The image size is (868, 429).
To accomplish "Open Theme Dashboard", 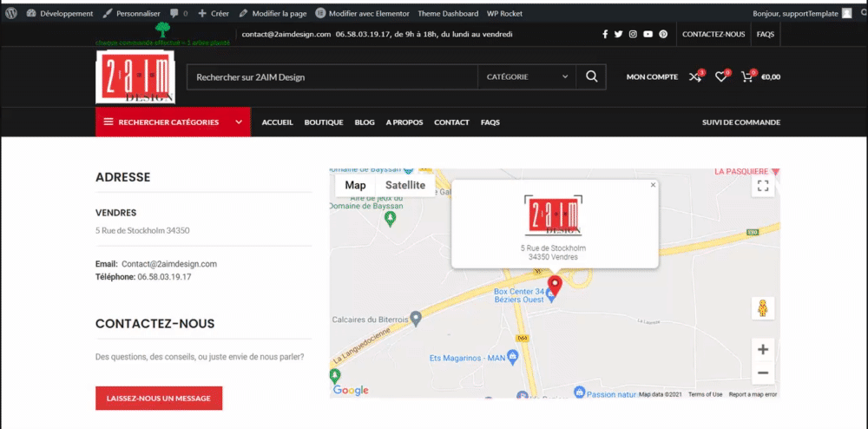I will click(x=448, y=13).
